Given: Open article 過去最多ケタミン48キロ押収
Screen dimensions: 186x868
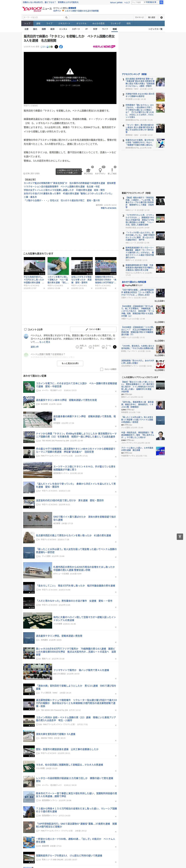Looking at the screenshot, I should pyautogui.click(x=66, y=400).
